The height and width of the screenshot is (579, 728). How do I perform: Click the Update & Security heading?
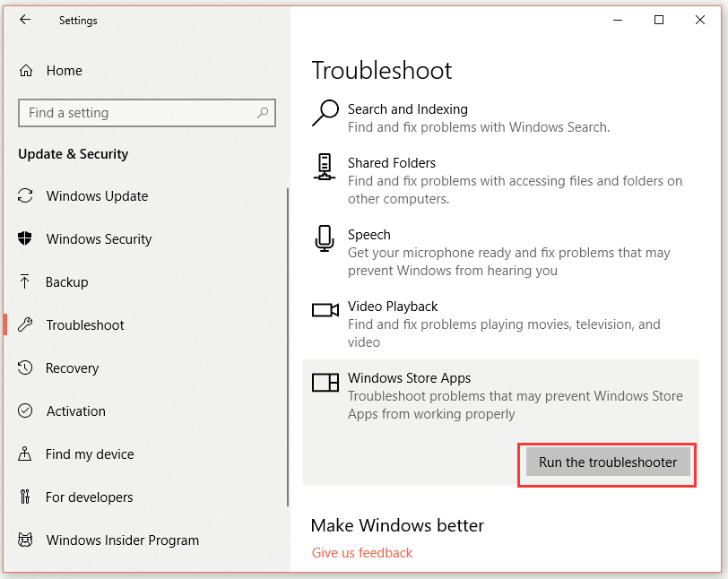tap(73, 153)
